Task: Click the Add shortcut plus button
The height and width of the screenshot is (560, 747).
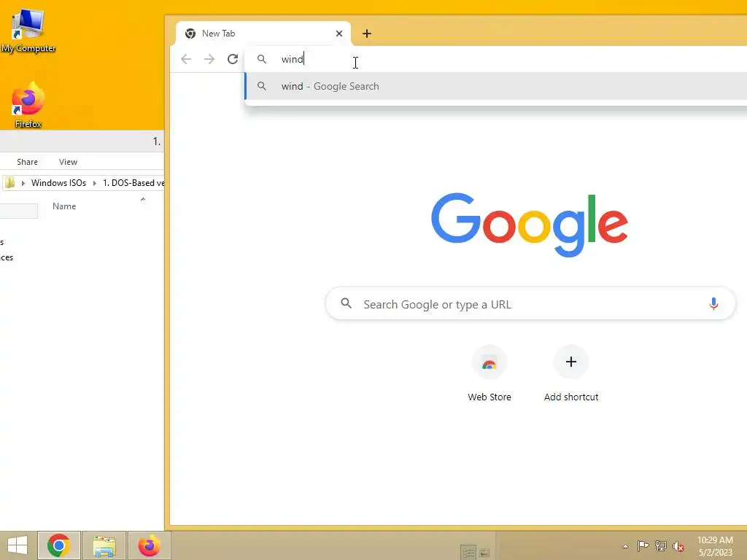Action: tap(570, 362)
